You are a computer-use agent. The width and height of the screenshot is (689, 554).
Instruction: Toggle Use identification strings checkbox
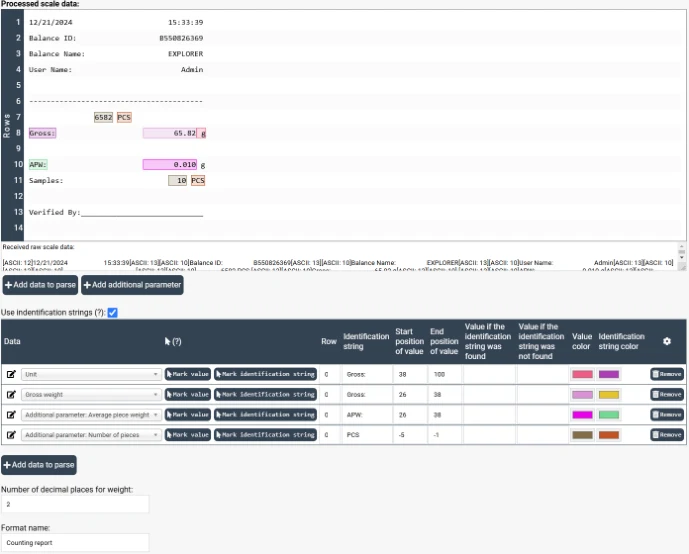click(112, 313)
